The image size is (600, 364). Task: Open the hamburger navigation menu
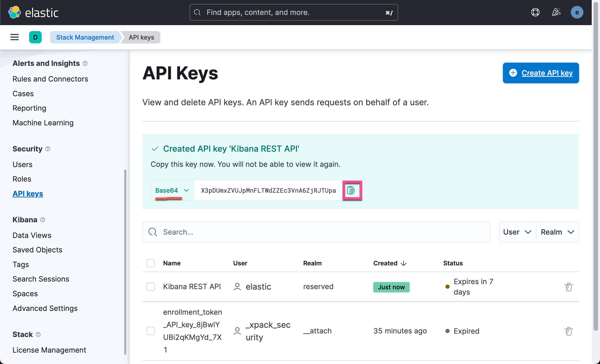click(14, 37)
